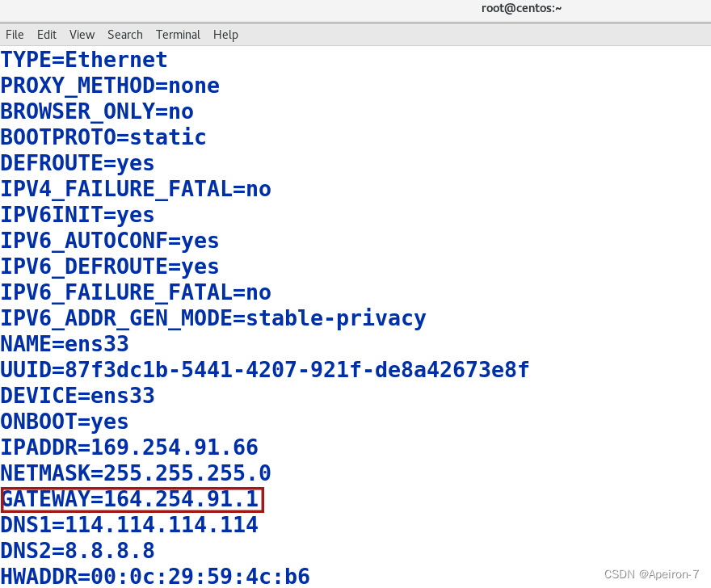This screenshot has height=588, width=711.
Task: Click the DEVICE=ens33 line
Action: click(78, 395)
